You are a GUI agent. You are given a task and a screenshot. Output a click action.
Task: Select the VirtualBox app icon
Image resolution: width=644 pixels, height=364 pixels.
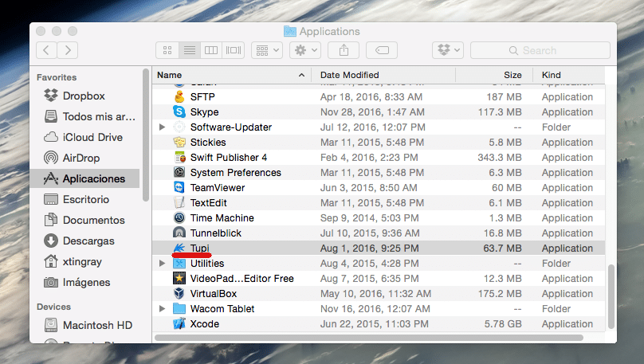[x=179, y=294]
